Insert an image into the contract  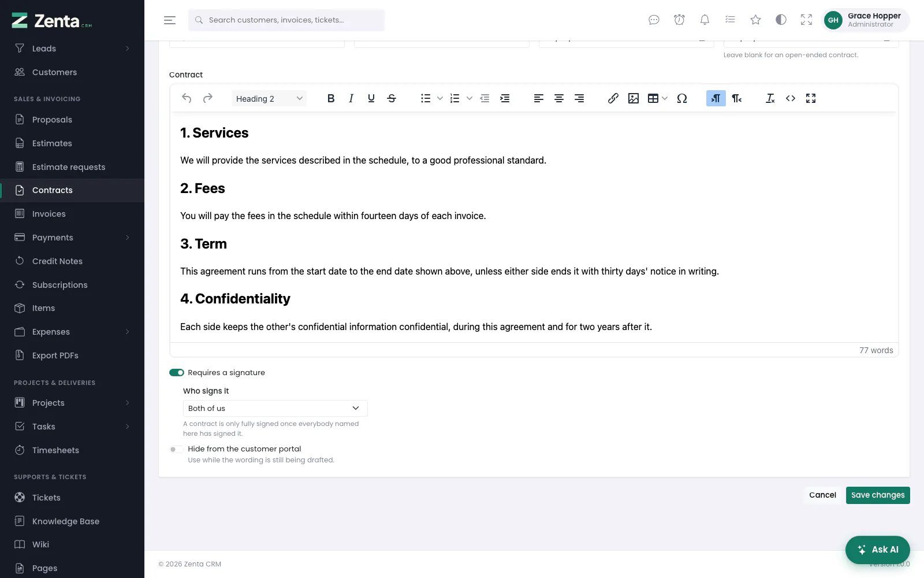634,98
